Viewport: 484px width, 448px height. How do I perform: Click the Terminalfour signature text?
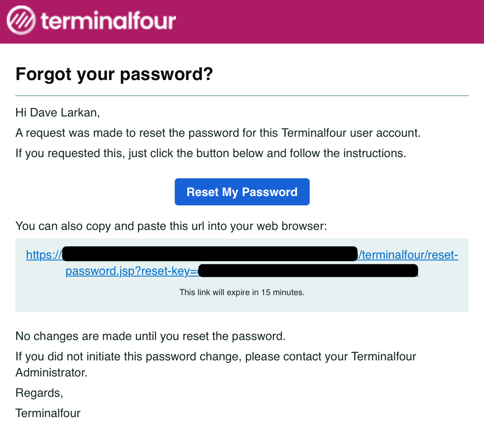(47, 413)
